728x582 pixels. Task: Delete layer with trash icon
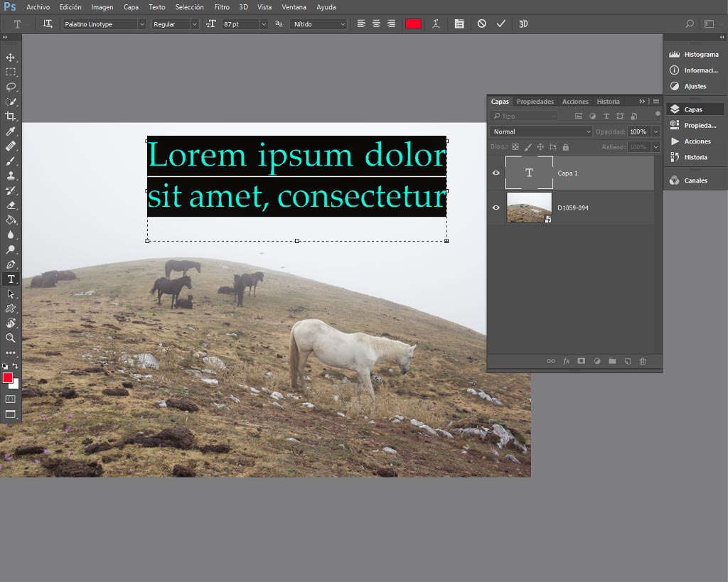click(643, 361)
